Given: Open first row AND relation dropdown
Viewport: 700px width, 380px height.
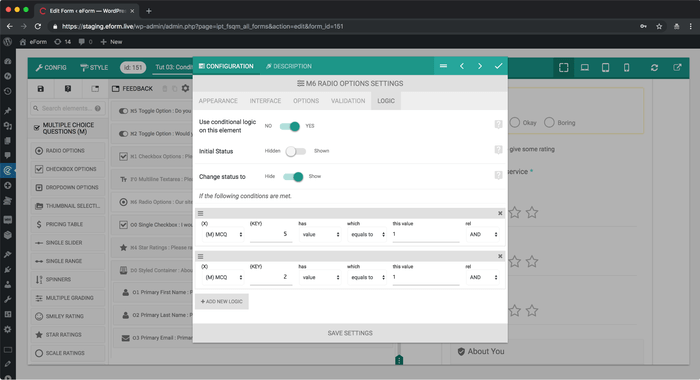Looking at the screenshot, I should pyautogui.click(x=482, y=234).
